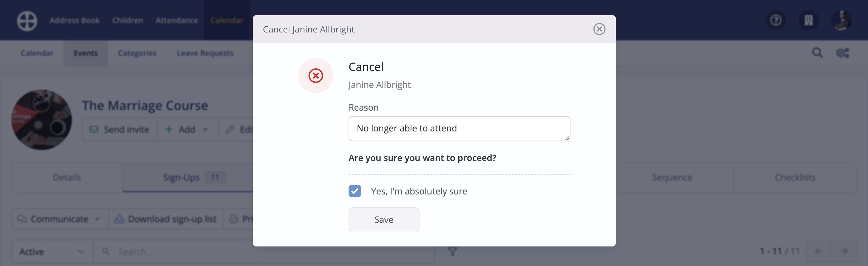Switch to the Events sub-tab
Screen dimensions: 868x266
(86, 53)
